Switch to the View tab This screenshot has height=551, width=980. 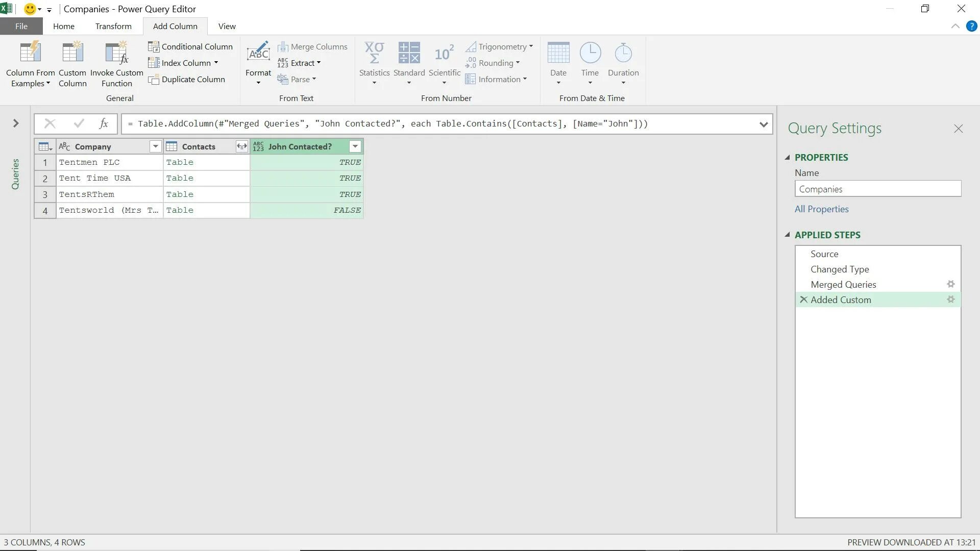[x=227, y=26]
